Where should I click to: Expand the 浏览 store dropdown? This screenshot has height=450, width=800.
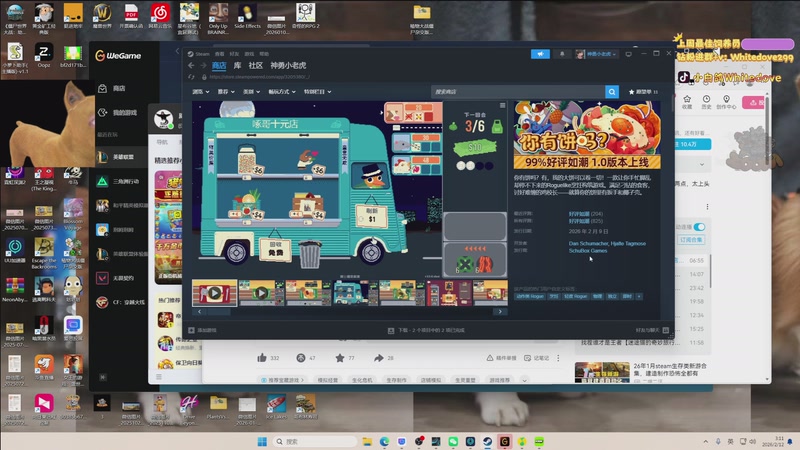coord(201,92)
